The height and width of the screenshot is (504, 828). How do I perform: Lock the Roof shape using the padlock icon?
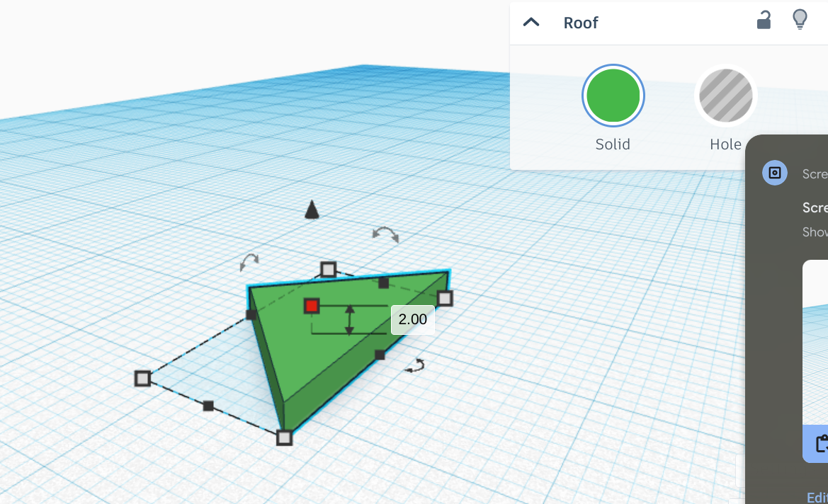(763, 21)
